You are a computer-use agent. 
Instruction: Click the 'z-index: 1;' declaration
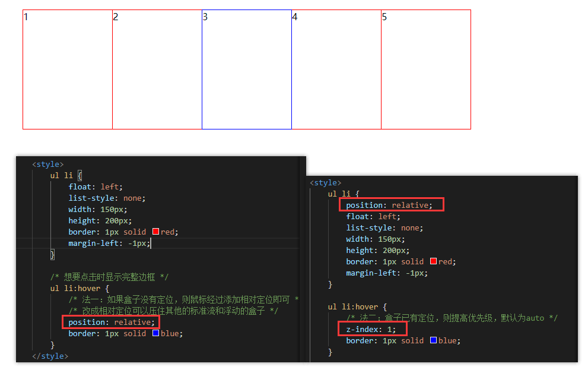[x=371, y=329]
